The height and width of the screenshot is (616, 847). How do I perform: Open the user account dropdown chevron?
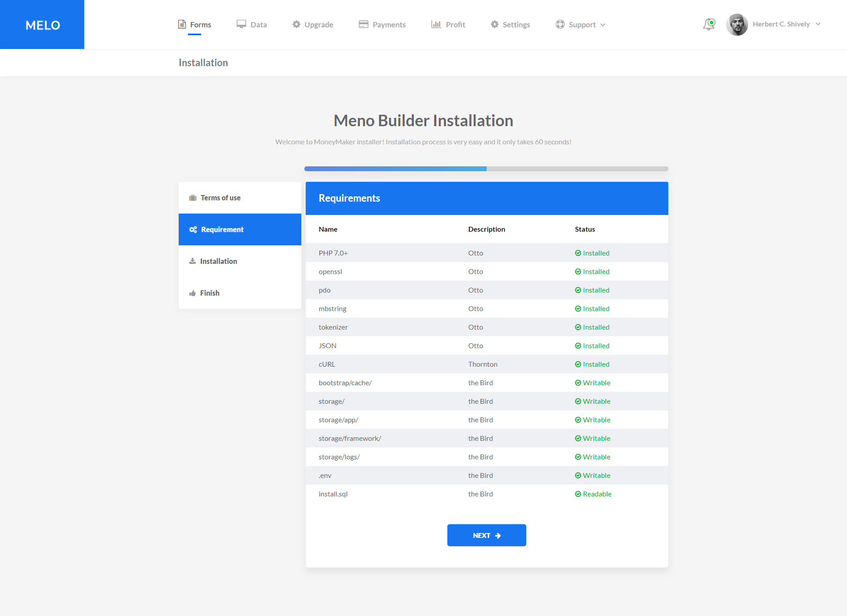click(x=818, y=24)
